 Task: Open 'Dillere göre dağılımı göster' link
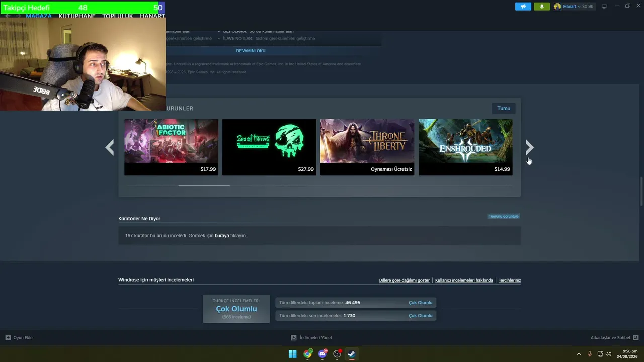(405, 280)
